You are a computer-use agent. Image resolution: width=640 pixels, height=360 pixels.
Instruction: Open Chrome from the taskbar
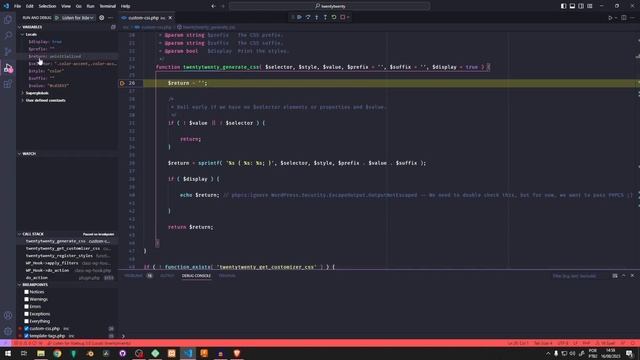[x=57, y=353]
